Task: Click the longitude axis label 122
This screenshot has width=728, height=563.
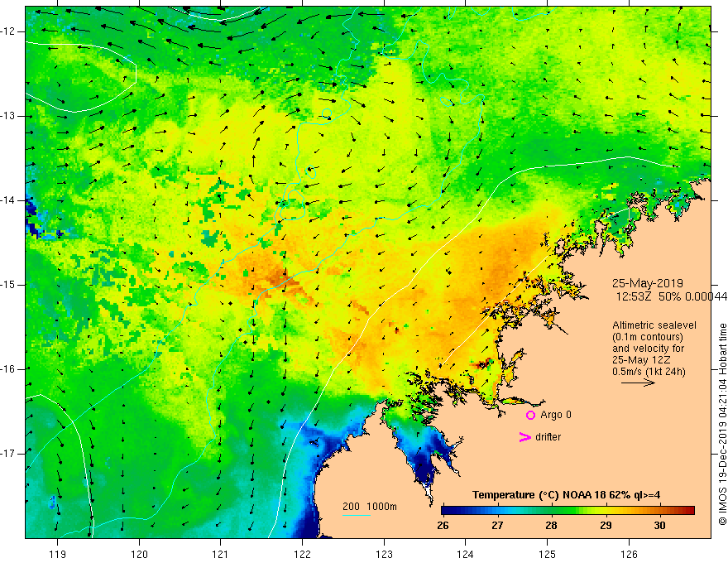Action: coord(302,554)
